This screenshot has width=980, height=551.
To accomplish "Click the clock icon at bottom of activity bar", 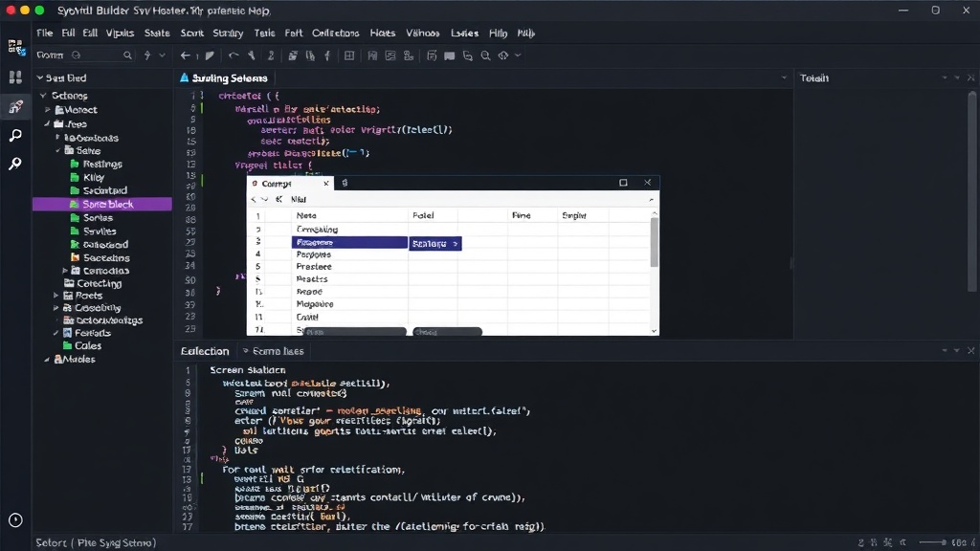I will [15, 519].
